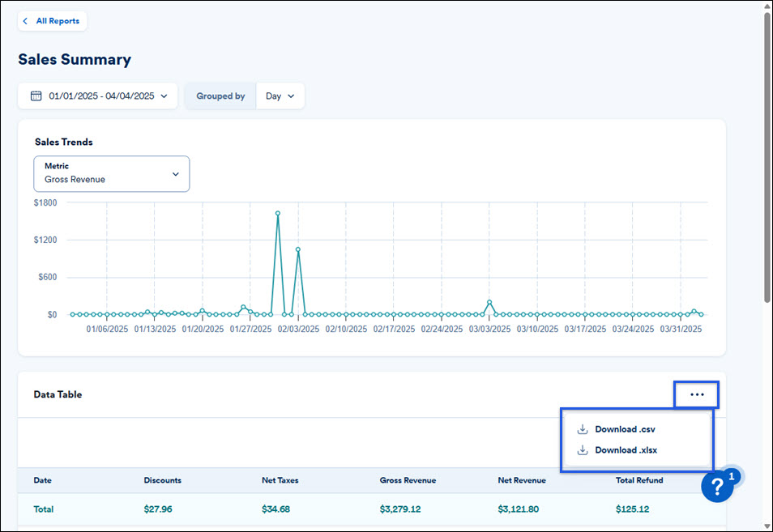Click the Total row label in the table
This screenshot has height=532, width=773.
(43, 509)
